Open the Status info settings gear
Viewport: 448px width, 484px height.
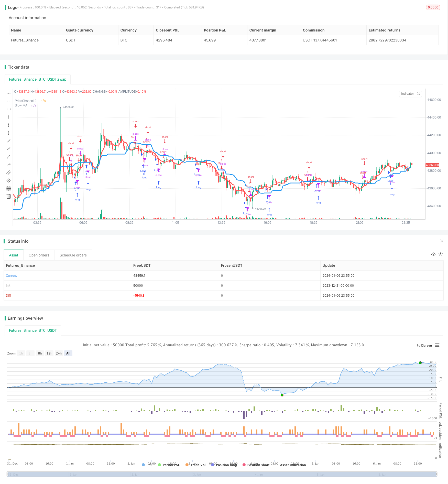[x=441, y=254]
